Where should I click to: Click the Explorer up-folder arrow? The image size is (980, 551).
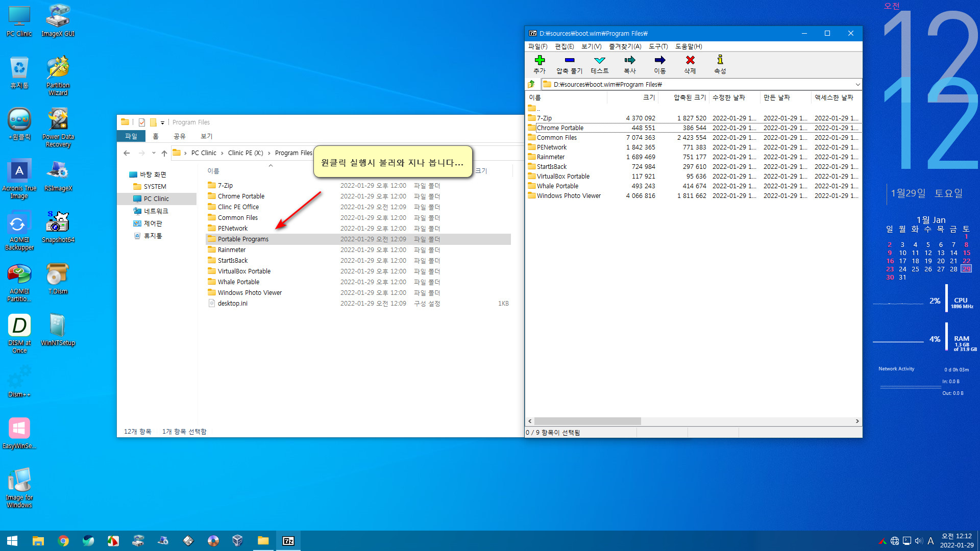pos(164,153)
